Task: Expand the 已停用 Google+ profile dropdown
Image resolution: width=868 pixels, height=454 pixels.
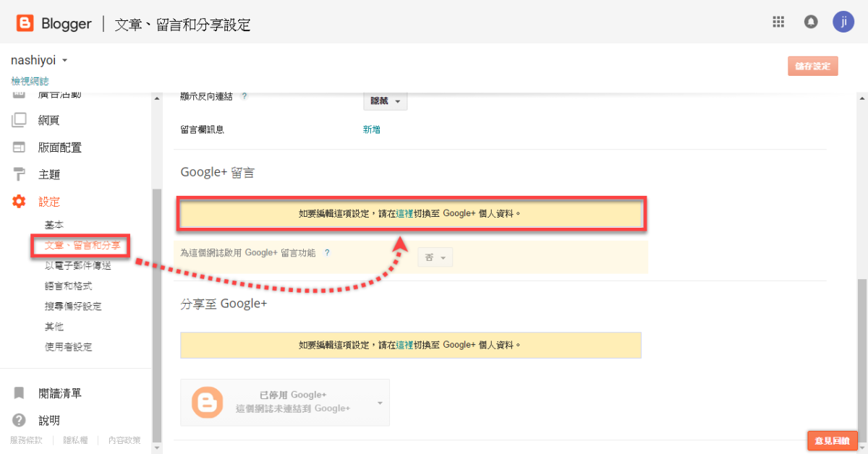Action: pos(380,403)
